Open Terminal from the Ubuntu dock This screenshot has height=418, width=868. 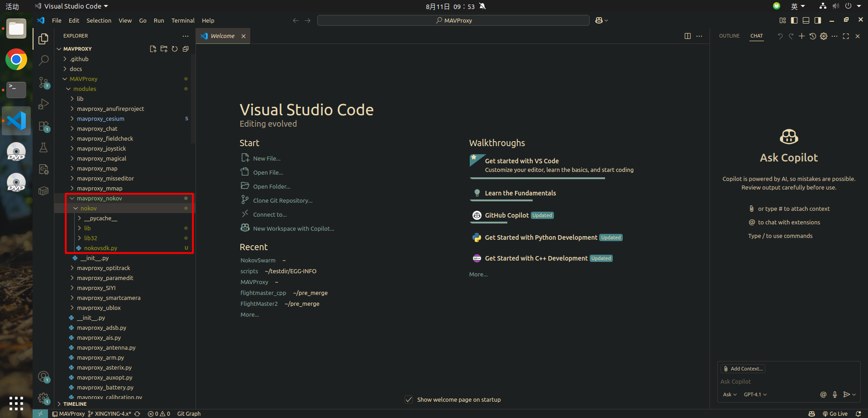[16, 90]
